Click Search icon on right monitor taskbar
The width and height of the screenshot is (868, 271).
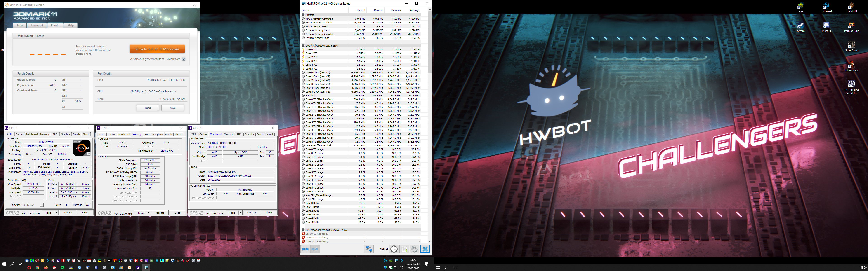(446, 268)
